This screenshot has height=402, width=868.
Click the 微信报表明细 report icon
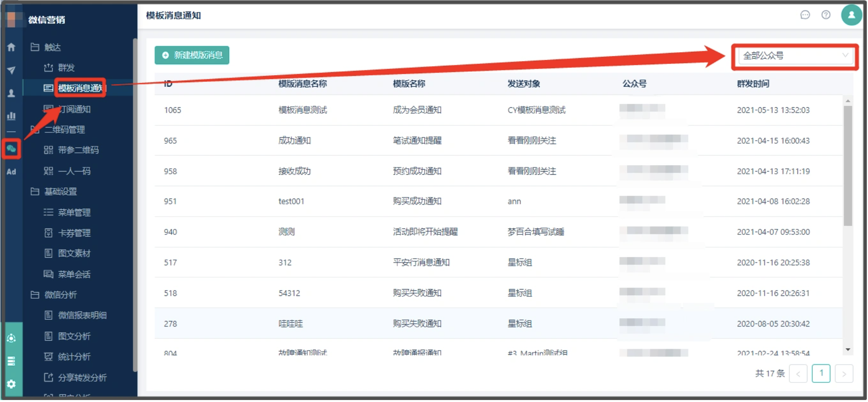click(48, 315)
